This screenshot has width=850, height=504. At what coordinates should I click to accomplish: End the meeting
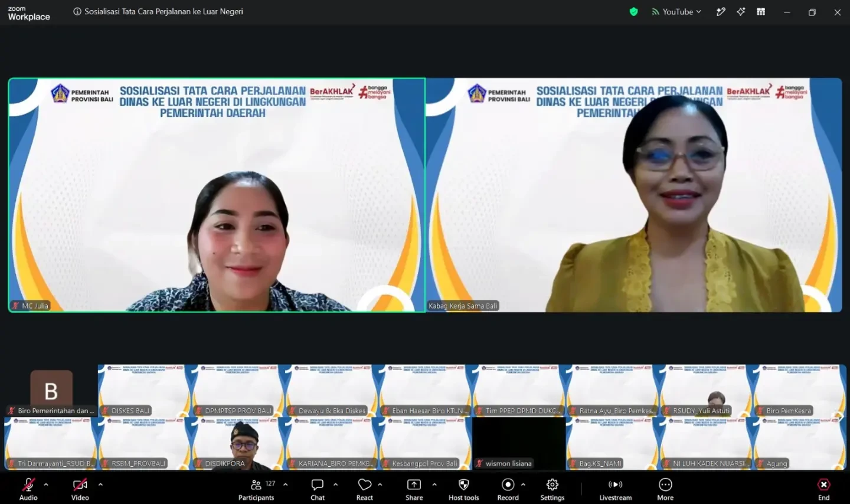coord(824,489)
